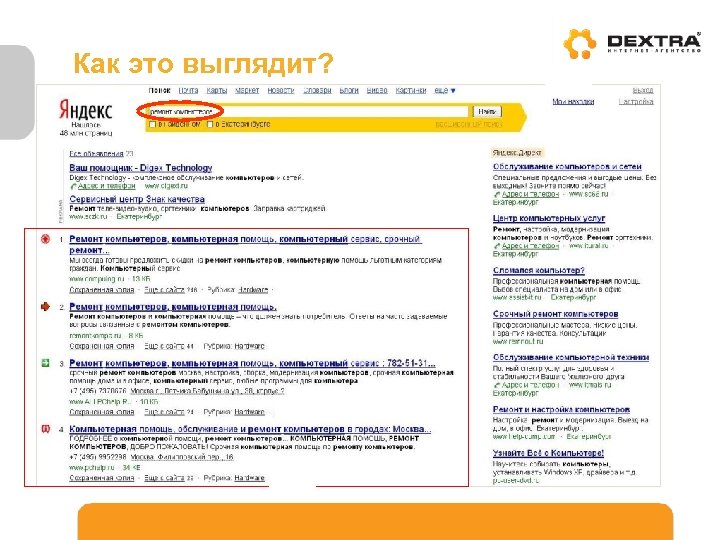Expand the 'ещё' dropdown in navigation
The height and width of the screenshot is (540, 720).
pyautogui.click(x=444, y=90)
